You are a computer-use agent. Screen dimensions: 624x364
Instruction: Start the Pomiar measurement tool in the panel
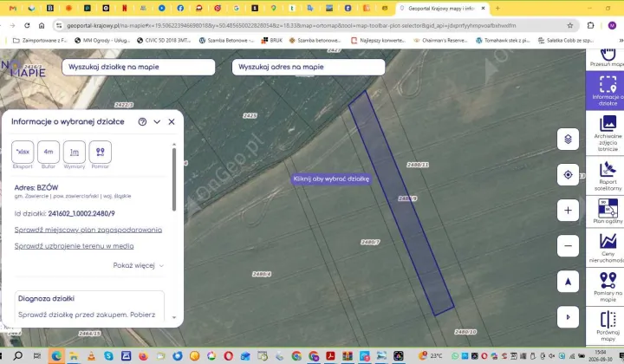click(101, 152)
